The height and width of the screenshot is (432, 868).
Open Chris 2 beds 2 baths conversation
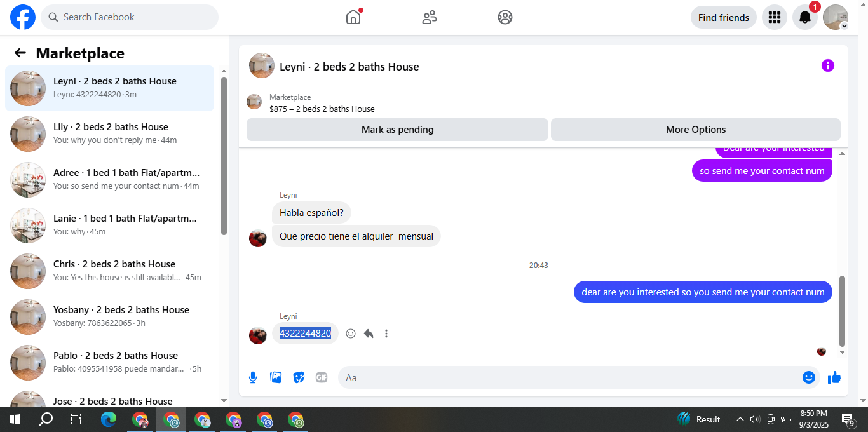pos(109,271)
